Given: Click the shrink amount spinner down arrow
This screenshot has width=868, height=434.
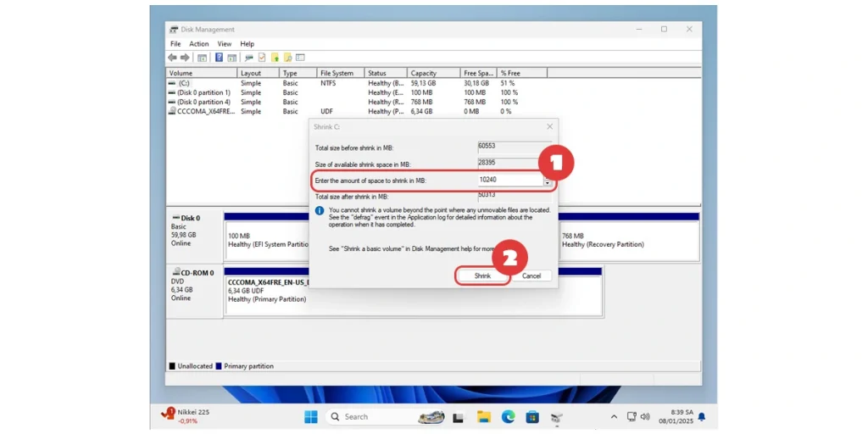Looking at the screenshot, I should click(548, 183).
